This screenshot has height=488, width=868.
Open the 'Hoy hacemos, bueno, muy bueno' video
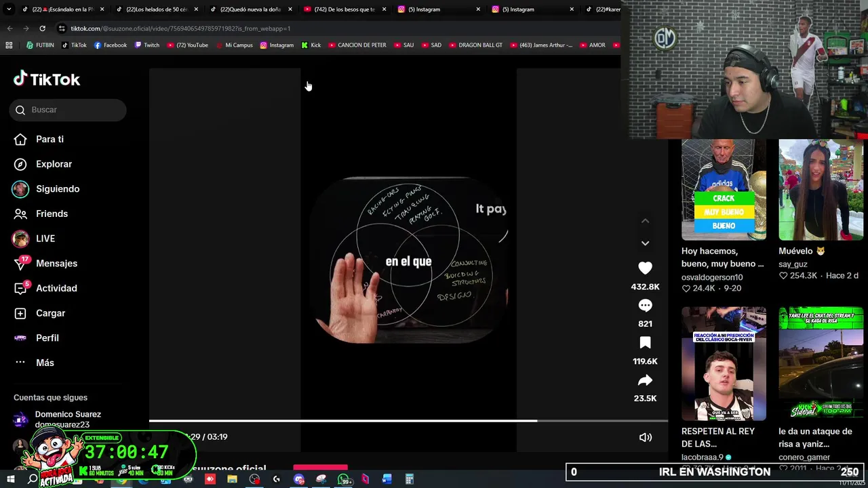click(724, 190)
